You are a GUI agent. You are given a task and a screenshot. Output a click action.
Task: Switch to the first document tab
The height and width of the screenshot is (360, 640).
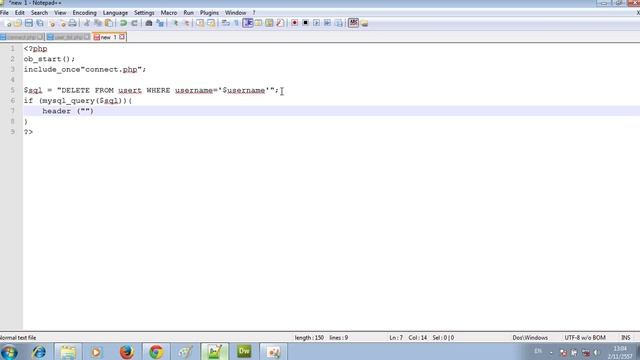point(22,37)
